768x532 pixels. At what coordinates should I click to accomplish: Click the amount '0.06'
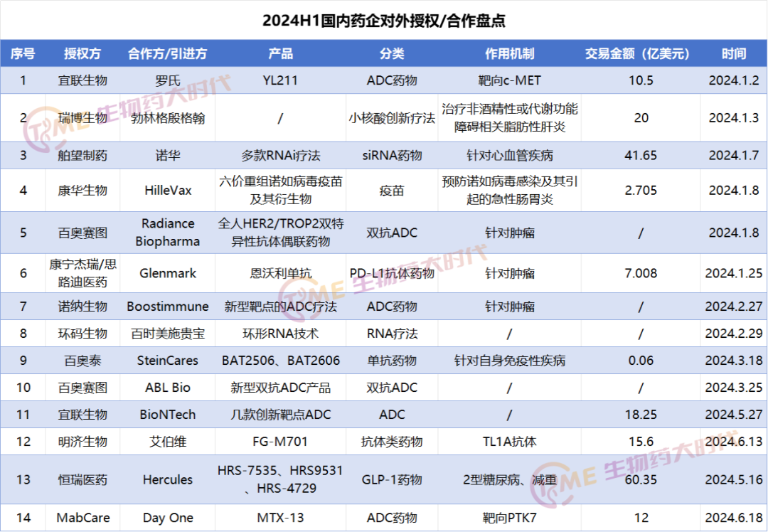pyautogui.click(x=641, y=361)
